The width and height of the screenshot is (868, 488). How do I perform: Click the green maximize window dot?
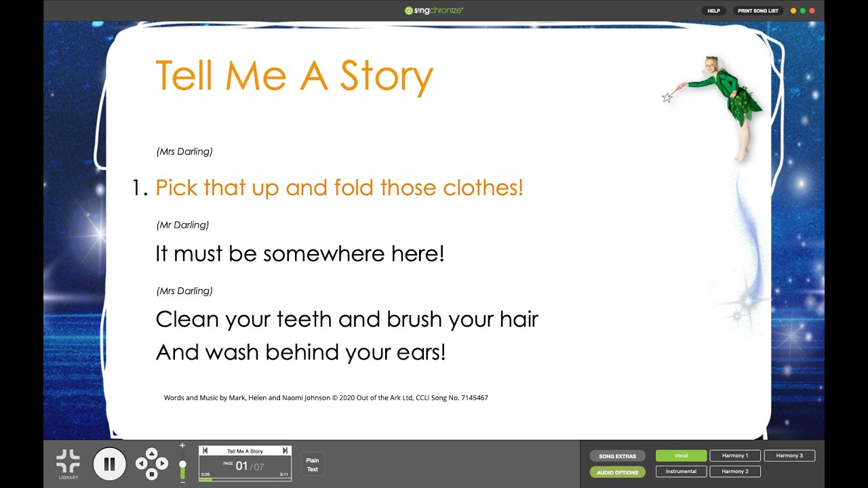[x=803, y=11]
